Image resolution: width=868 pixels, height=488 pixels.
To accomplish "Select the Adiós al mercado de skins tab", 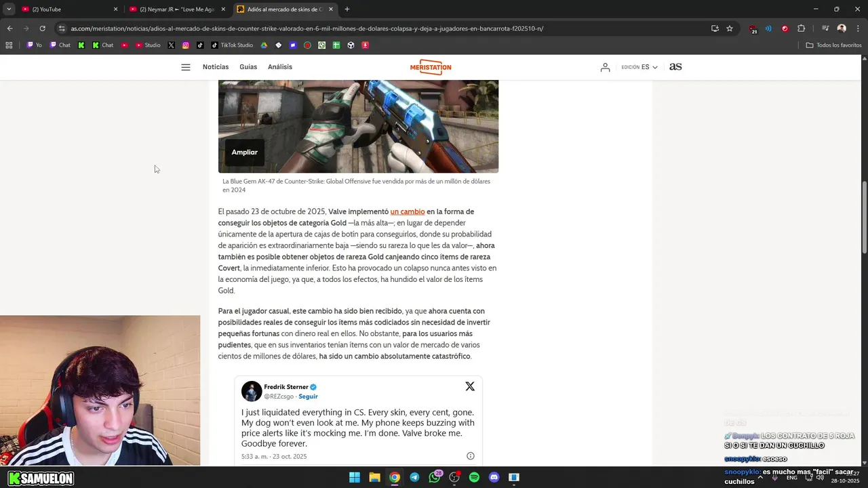I will (285, 9).
